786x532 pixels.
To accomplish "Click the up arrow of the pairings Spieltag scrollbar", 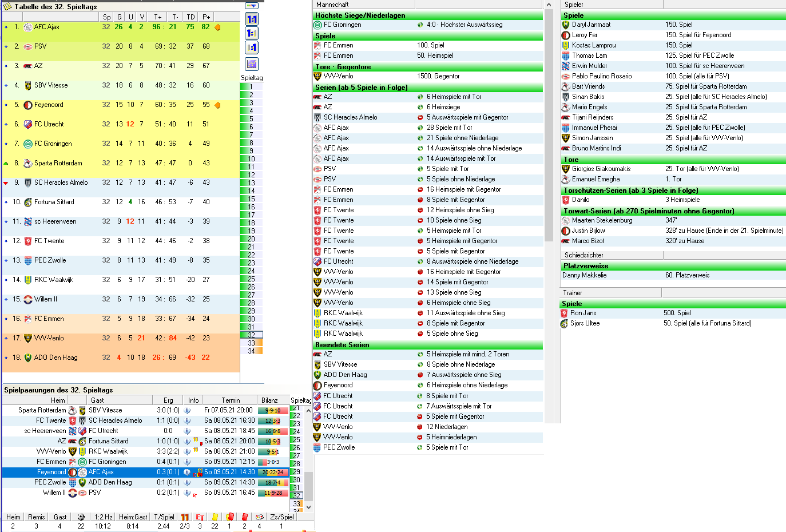I will [308, 410].
